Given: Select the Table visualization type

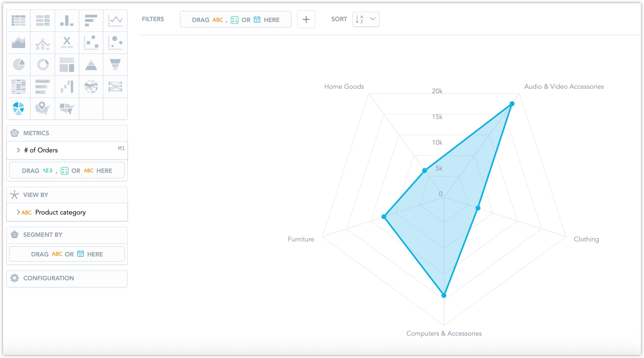Looking at the screenshot, I should tap(18, 21).
